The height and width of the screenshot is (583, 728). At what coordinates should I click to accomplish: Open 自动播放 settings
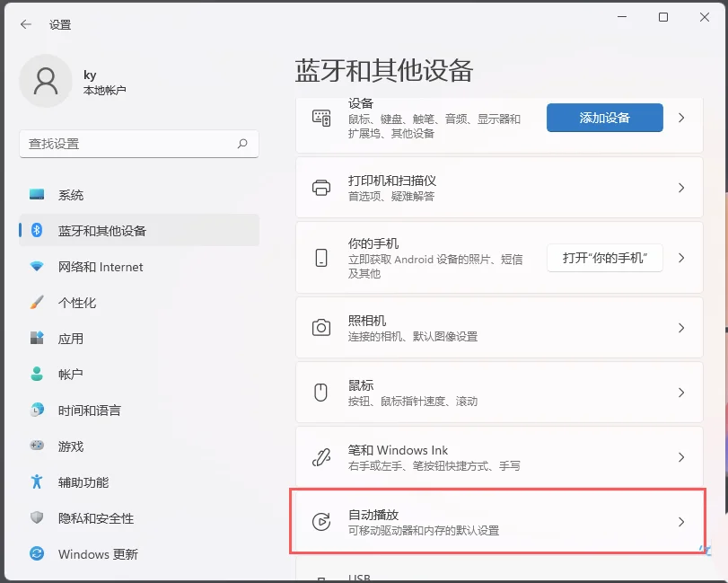[500, 522]
